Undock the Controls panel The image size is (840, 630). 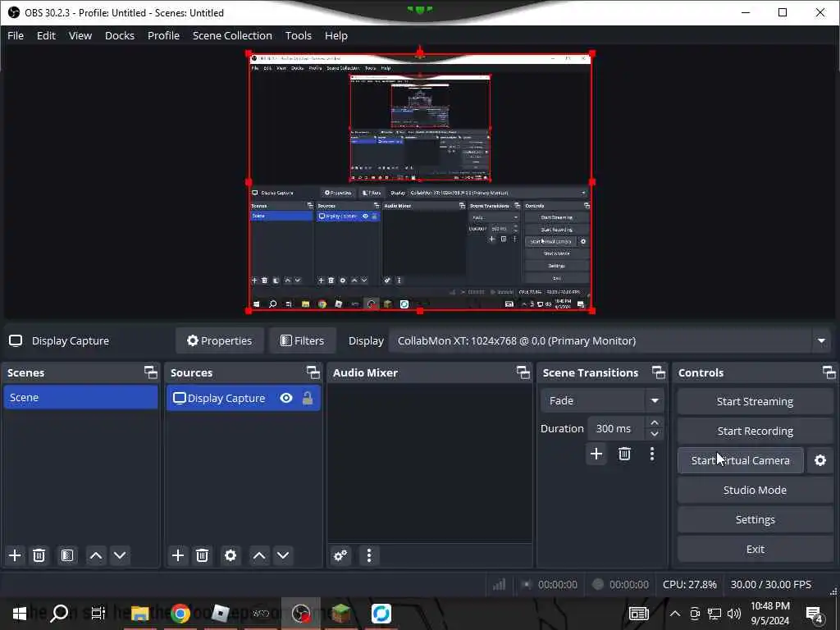click(x=829, y=372)
